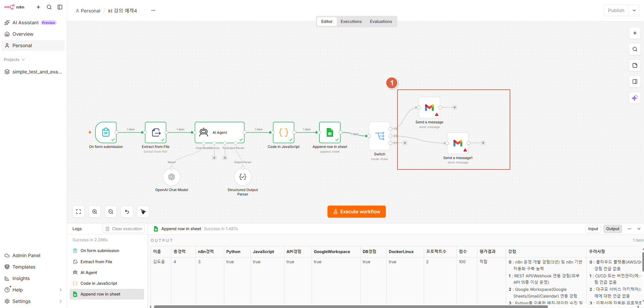644x308 pixels.
Task: Open Personal in the breadcrumb
Action: coord(88,11)
